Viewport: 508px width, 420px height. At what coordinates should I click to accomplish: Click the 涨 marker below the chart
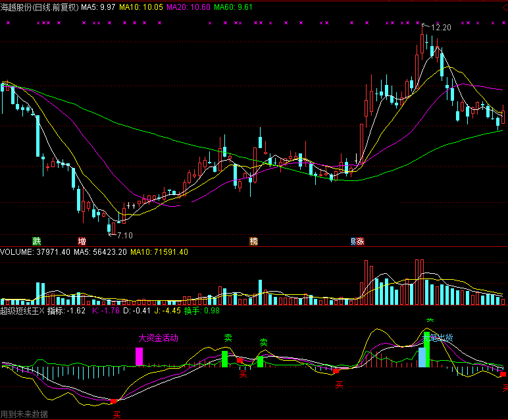coord(361,241)
